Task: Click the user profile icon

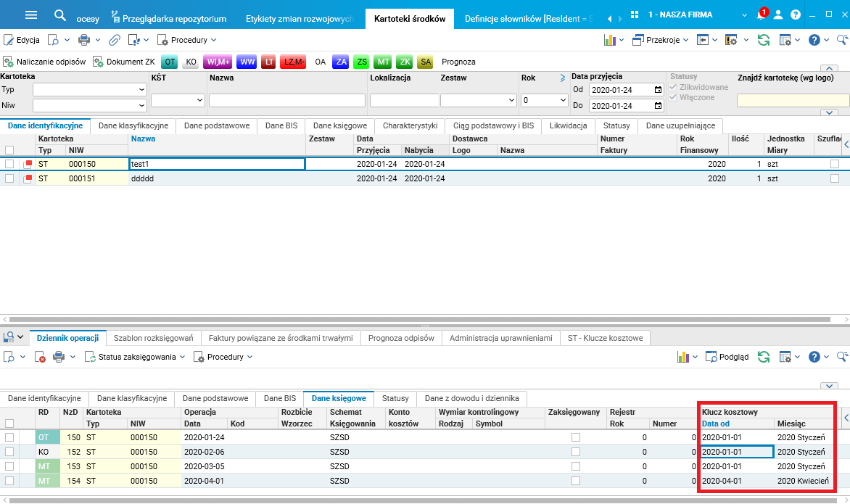Action: click(x=778, y=15)
